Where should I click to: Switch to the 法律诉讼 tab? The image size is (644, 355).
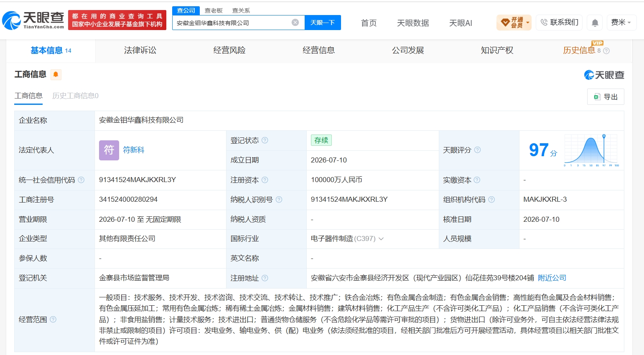click(x=140, y=51)
